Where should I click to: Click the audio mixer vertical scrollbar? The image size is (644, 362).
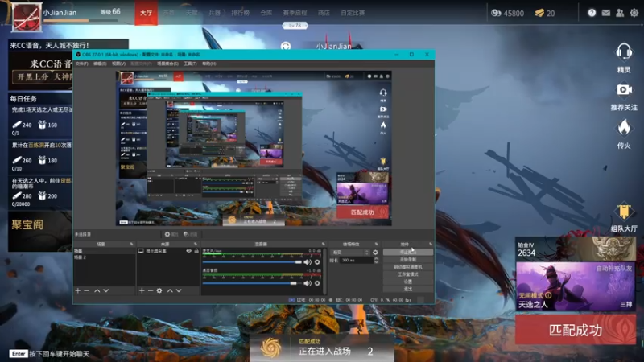pyautogui.click(x=325, y=271)
